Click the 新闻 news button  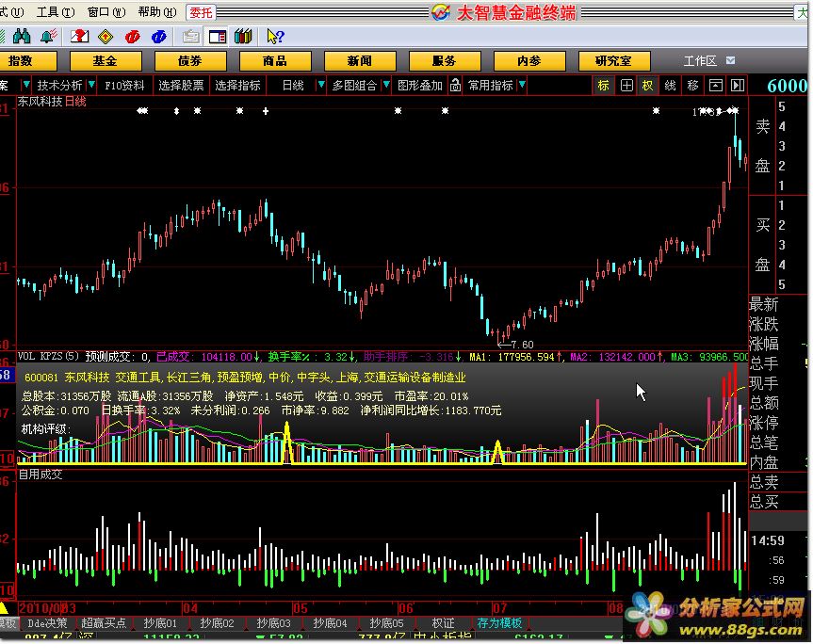click(x=359, y=61)
